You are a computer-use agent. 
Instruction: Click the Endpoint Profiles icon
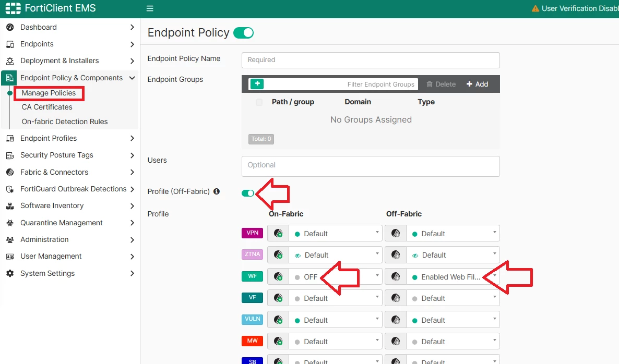[10, 138]
